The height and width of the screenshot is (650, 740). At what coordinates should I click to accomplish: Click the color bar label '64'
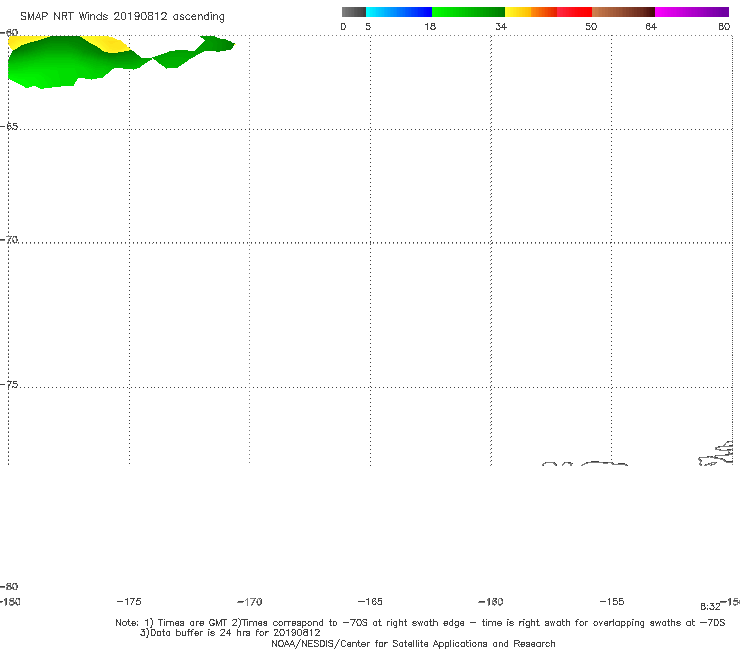coord(651,27)
